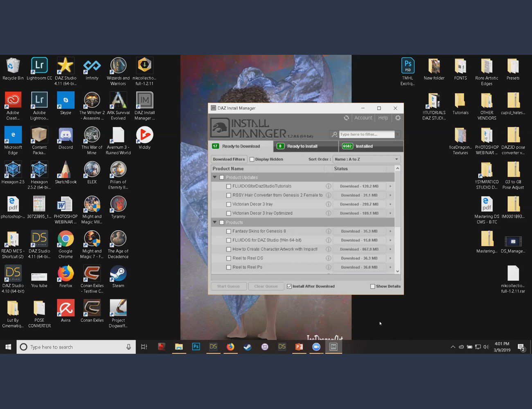Select the SketchBook desktop shortcut
532x409 pixels.
[x=65, y=173]
